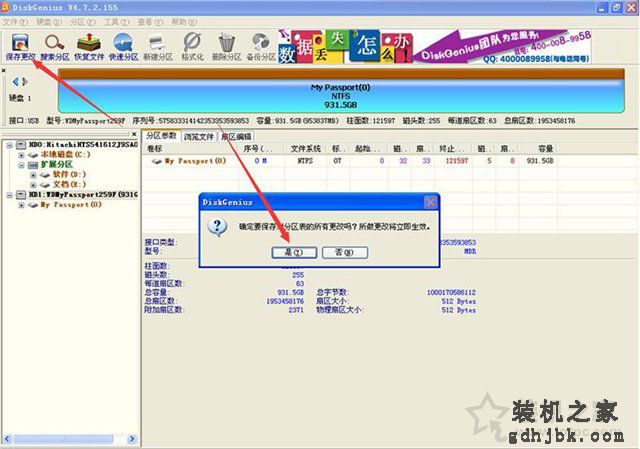The width and height of the screenshot is (640, 449).
Task: Select Software (D:) in disk tree
Action: 69,174
